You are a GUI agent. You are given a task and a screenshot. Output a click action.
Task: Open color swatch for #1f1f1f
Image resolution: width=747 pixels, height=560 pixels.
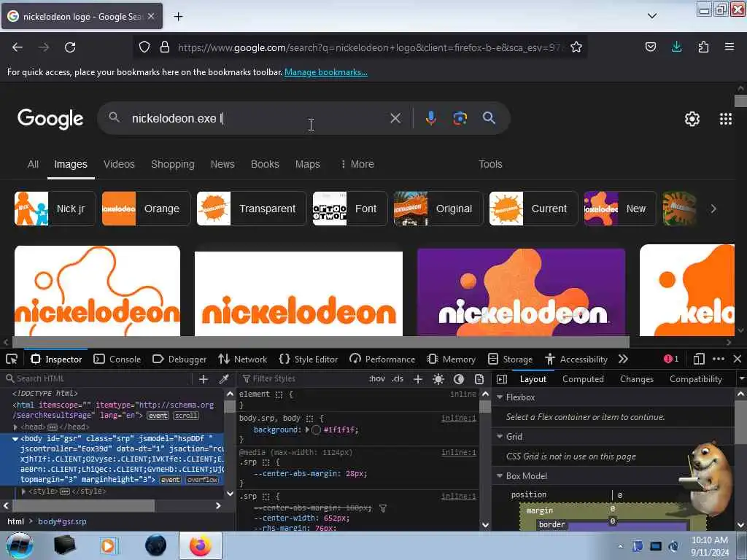click(x=316, y=430)
